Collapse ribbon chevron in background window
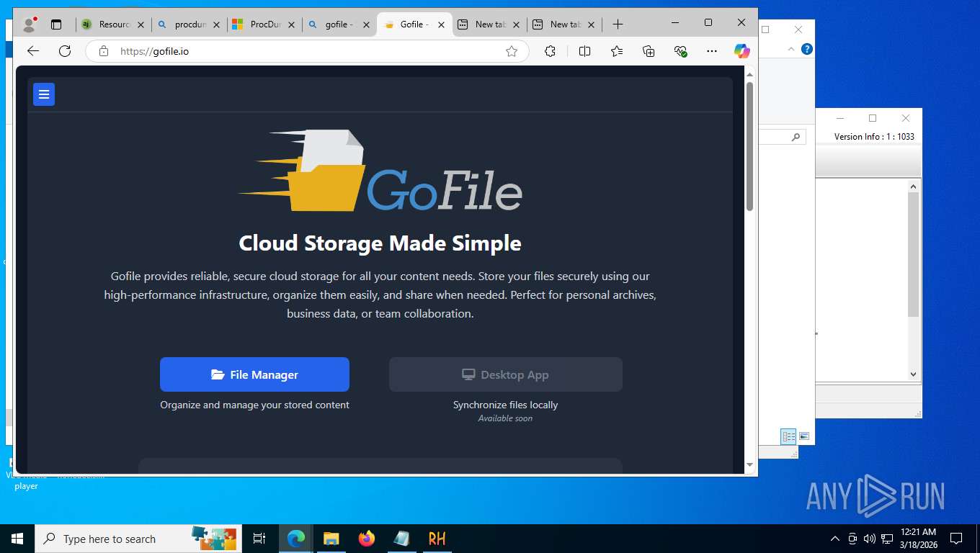 pyautogui.click(x=791, y=49)
